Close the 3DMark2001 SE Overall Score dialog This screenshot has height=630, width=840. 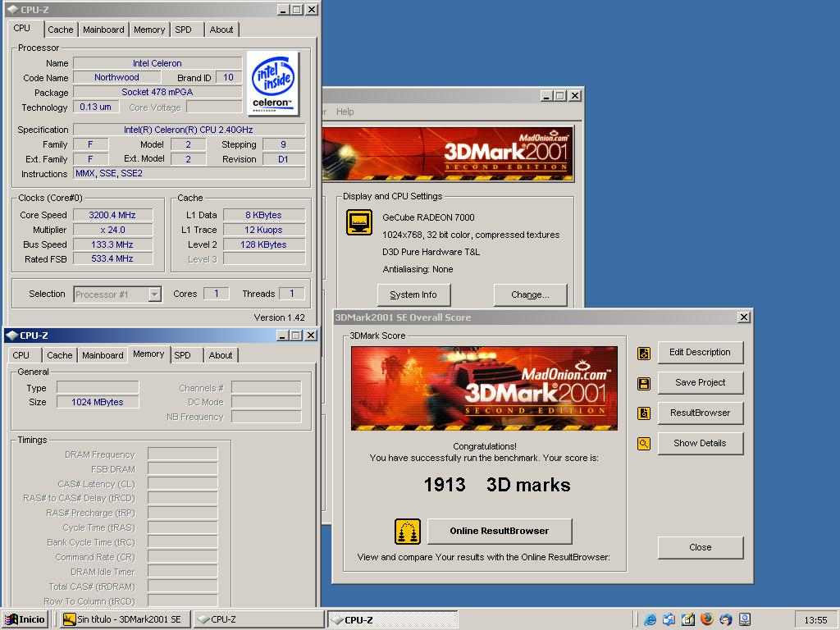(x=743, y=317)
